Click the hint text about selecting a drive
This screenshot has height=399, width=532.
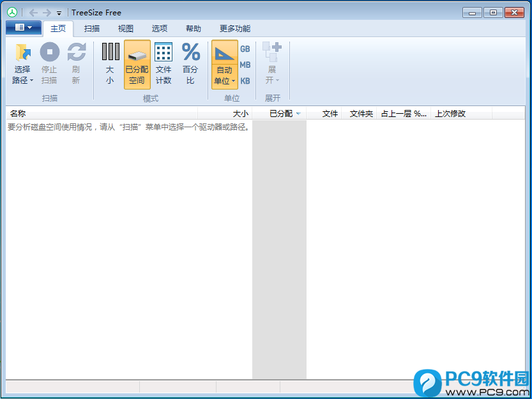coord(129,128)
